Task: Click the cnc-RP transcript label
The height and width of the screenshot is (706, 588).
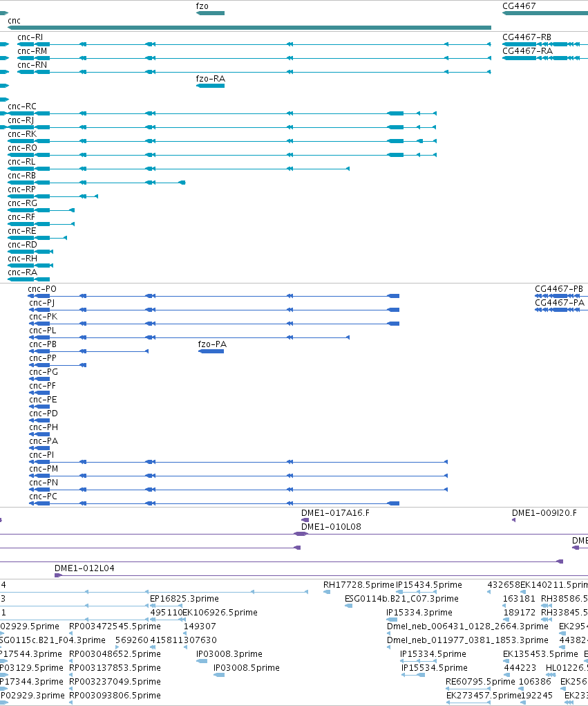Action: (x=21, y=189)
